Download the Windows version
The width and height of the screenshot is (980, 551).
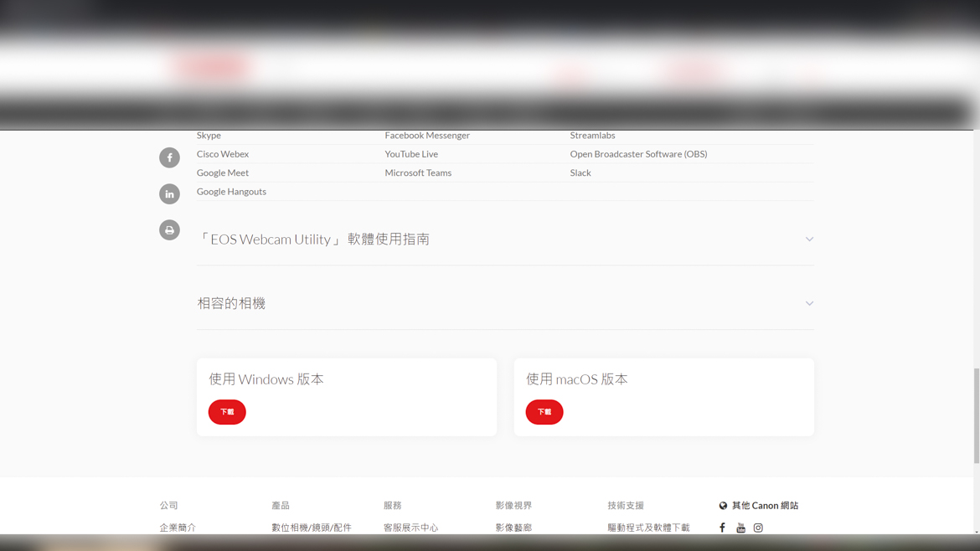click(x=227, y=412)
